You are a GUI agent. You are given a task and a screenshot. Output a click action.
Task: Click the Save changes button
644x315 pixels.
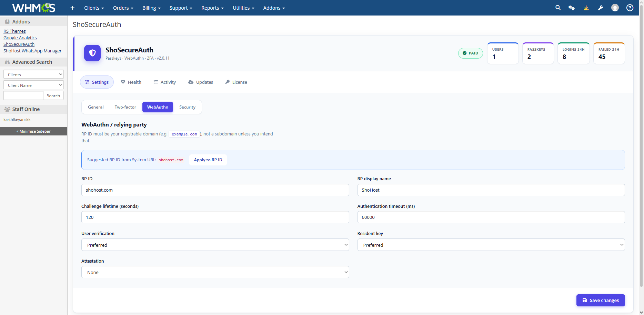point(601,301)
